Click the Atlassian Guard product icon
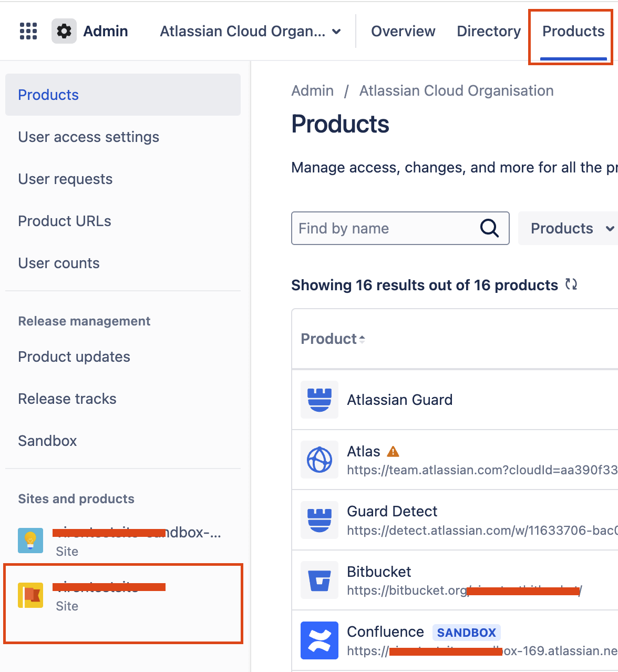This screenshot has width=618, height=672. (x=320, y=400)
